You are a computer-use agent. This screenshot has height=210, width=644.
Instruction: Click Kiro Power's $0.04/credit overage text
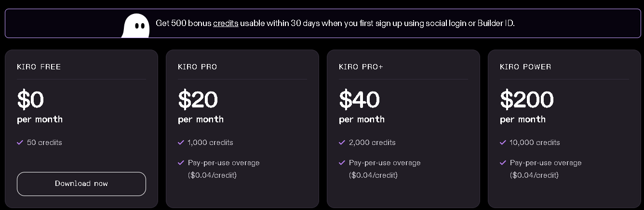(x=534, y=175)
